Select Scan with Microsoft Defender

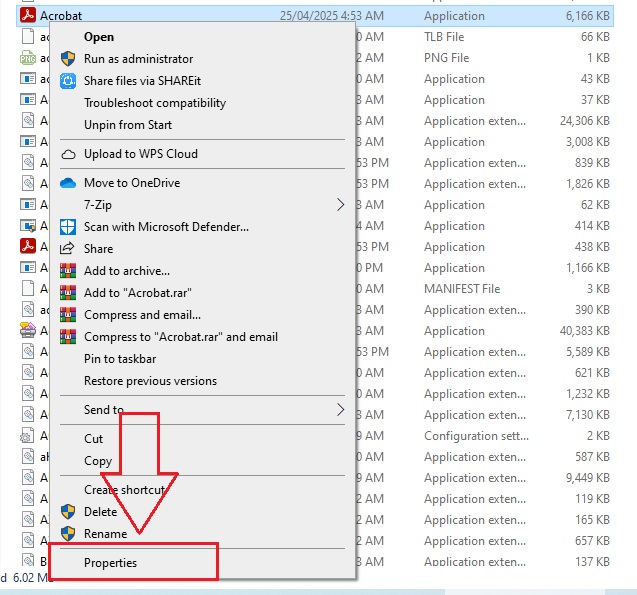(x=167, y=227)
